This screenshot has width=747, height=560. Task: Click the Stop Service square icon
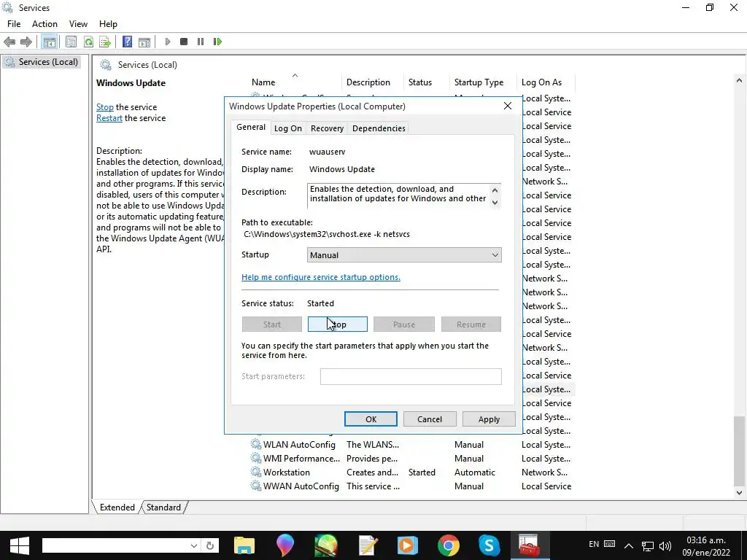click(x=184, y=42)
